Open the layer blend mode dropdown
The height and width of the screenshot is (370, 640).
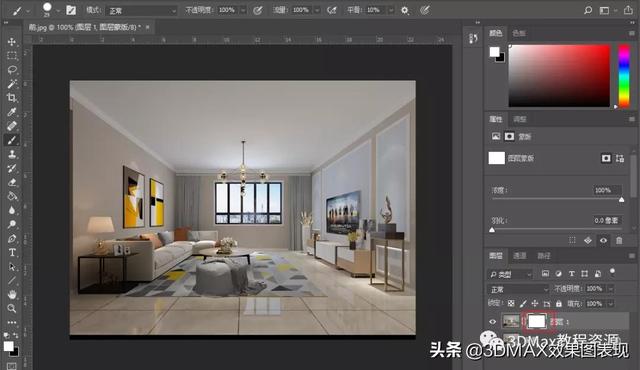click(518, 289)
